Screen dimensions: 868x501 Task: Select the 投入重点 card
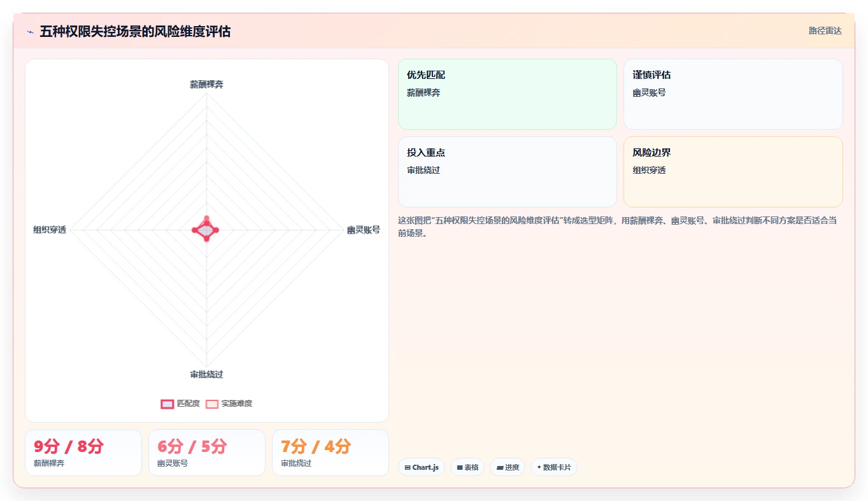coord(508,172)
